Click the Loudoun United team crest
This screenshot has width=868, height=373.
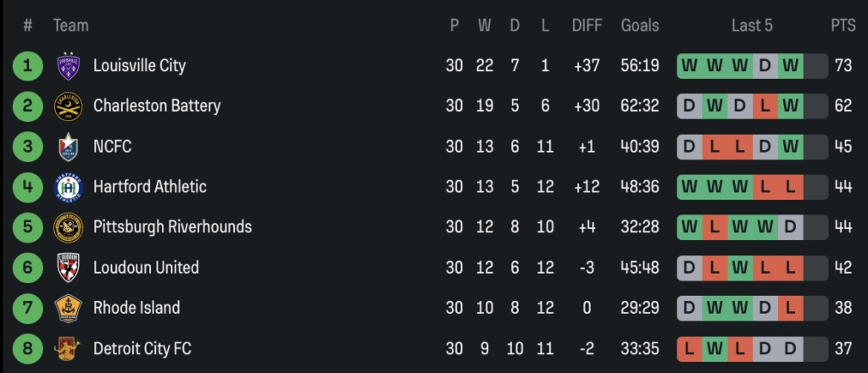[x=68, y=268]
